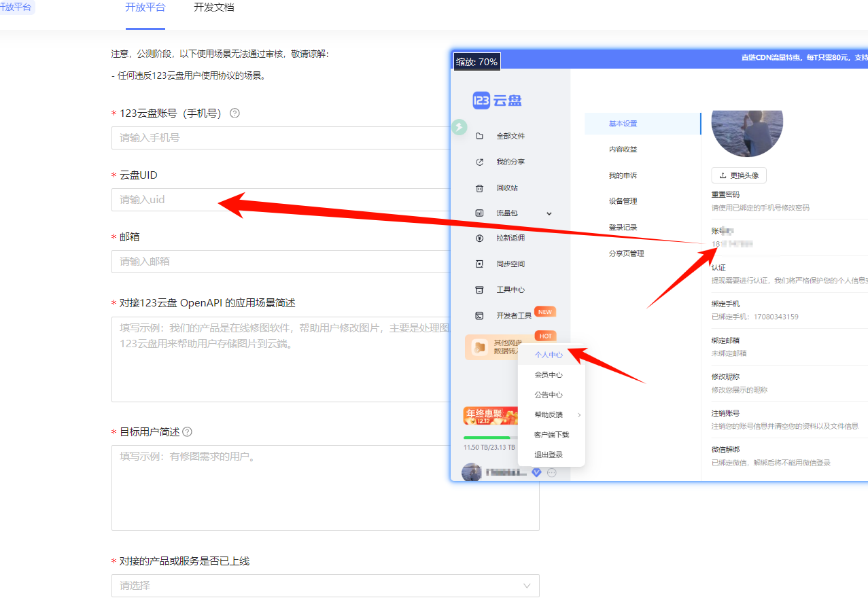Click the 直链CDN流量特惠 top banner text
Image resolution: width=868 pixels, height=600 pixels.
pyautogui.click(x=803, y=58)
